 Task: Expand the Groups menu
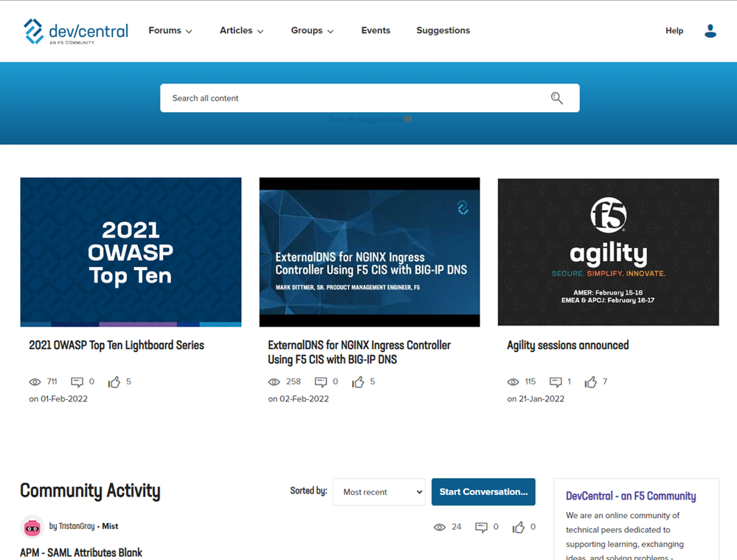pyautogui.click(x=312, y=30)
